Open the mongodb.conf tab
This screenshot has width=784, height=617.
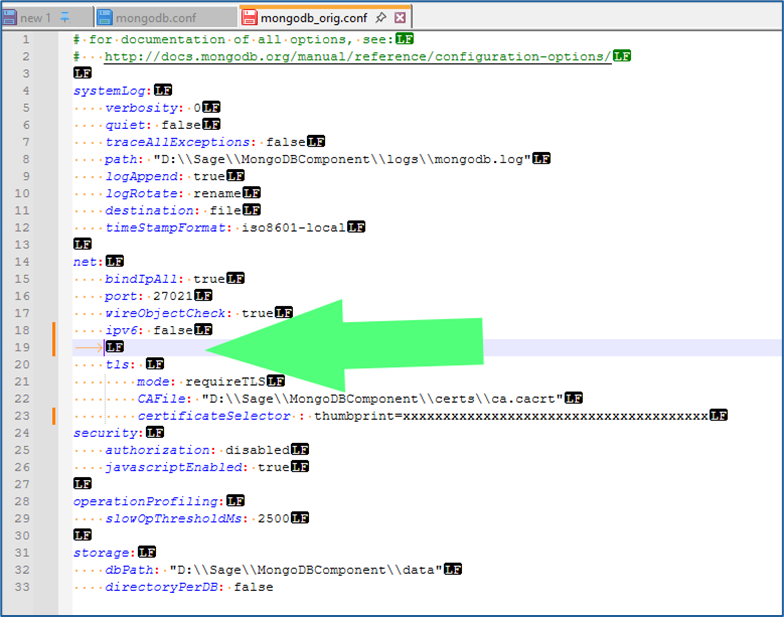tap(154, 17)
